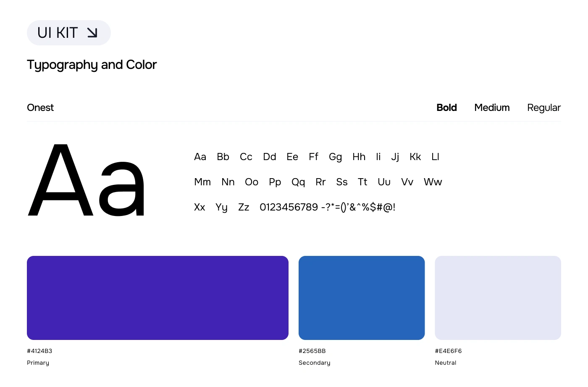Click the Gg glyph pair
Image resolution: width=588 pixels, height=387 pixels.
coord(335,157)
